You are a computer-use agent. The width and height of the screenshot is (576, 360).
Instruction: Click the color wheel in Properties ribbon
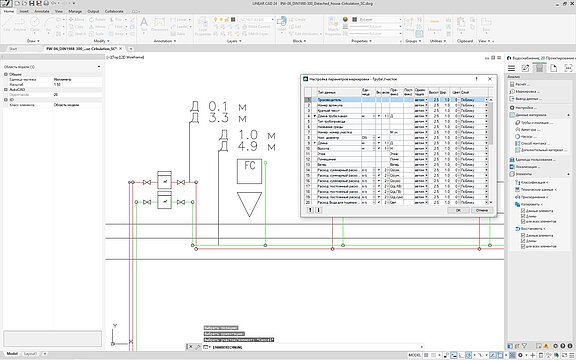pyautogui.click(x=345, y=19)
